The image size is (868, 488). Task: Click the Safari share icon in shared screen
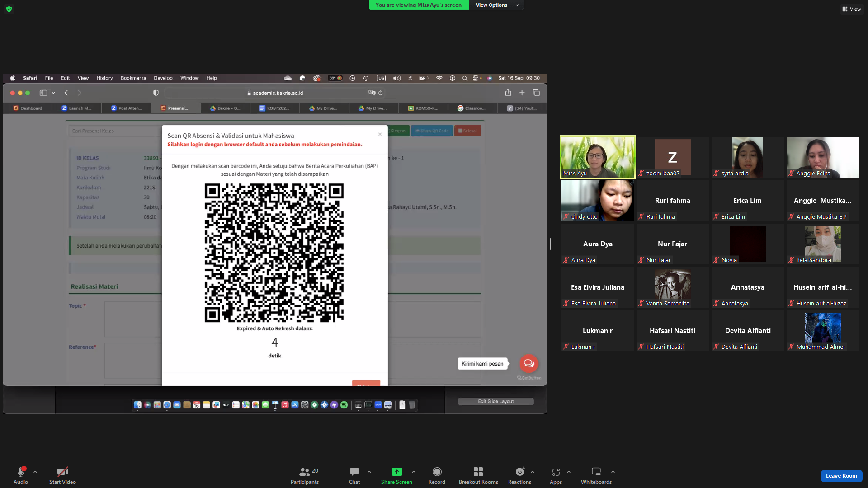(508, 93)
